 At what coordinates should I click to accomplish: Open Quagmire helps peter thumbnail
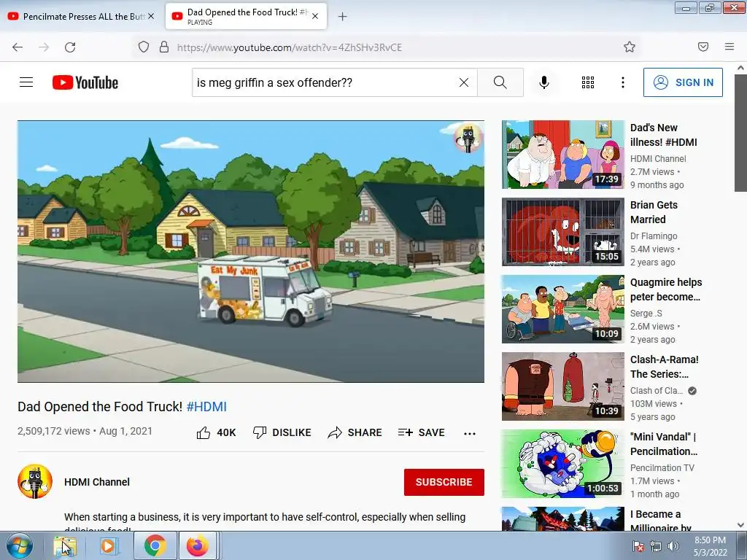click(x=562, y=309)
